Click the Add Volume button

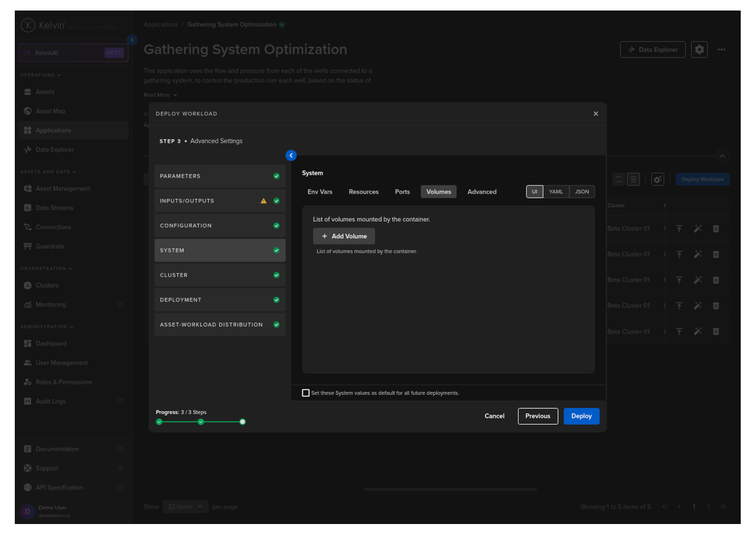tap(344, 236)
